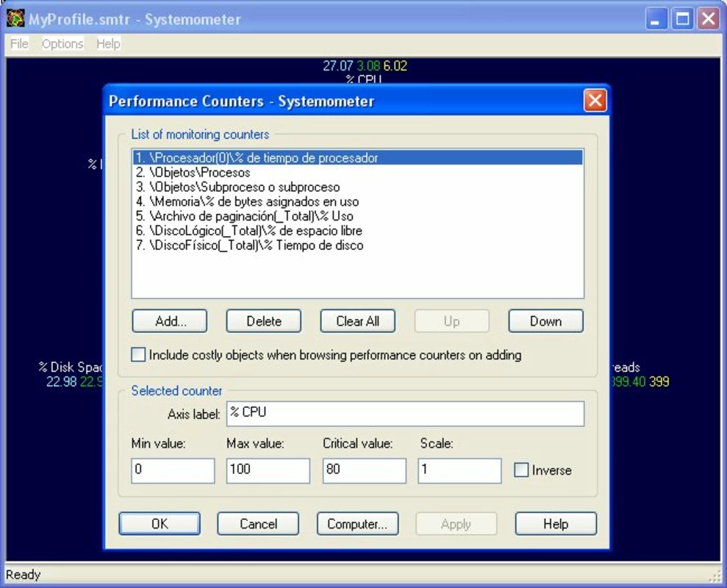Select counter 6 DiscoLógico % de espacio libre
Screen dimensions: 727x588
[x=357, y=231]
